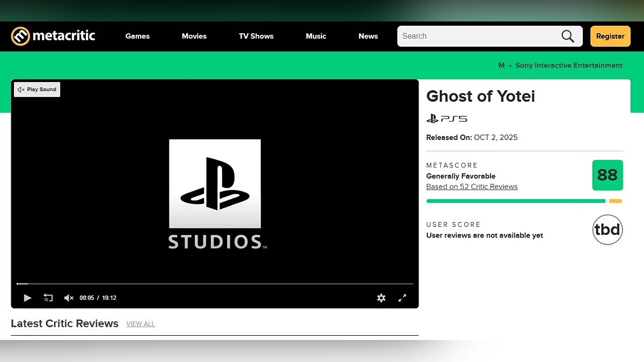Click the Ghost of Yotei title
This screenshot has height=362, width=644.
pyautogui.click(x=480, y=96)
